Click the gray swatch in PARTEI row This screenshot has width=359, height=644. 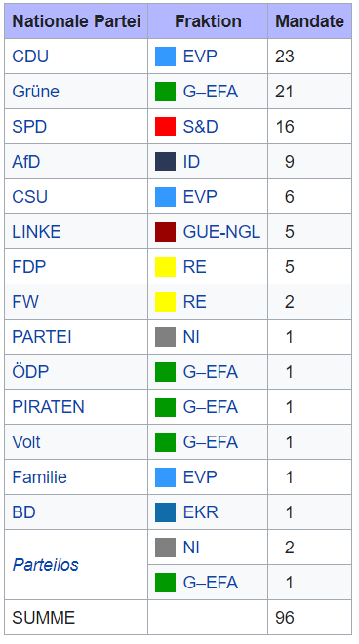point(165,337)
